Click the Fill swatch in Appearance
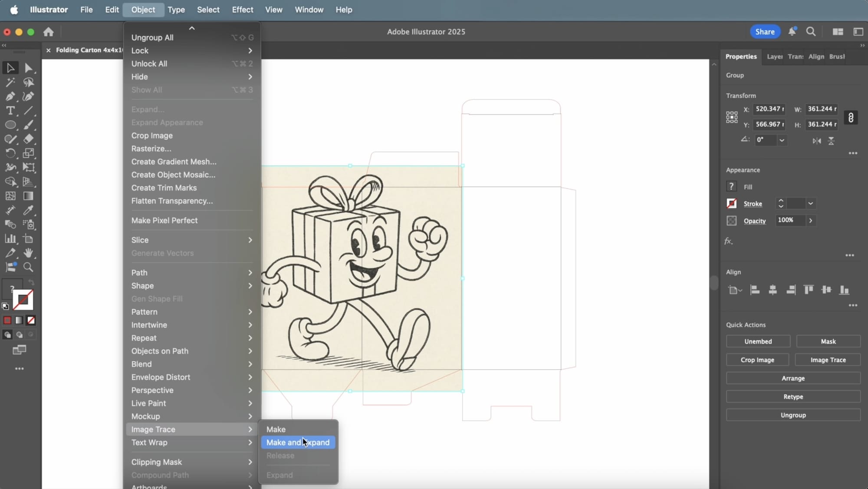 point(731,187)
